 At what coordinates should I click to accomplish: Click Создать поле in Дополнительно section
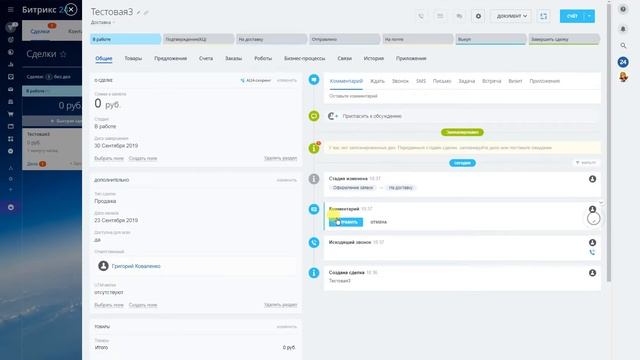coord(143,305)
